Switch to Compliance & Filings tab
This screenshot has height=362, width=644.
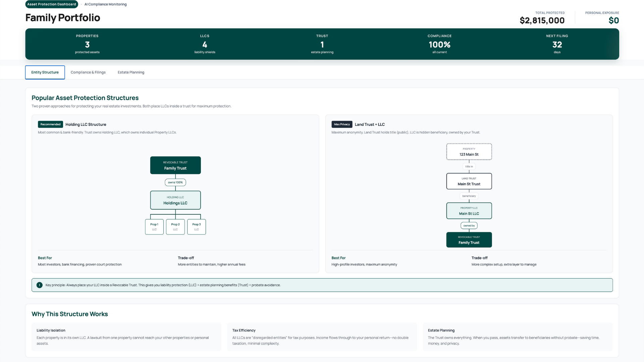(x=88, y=72)
